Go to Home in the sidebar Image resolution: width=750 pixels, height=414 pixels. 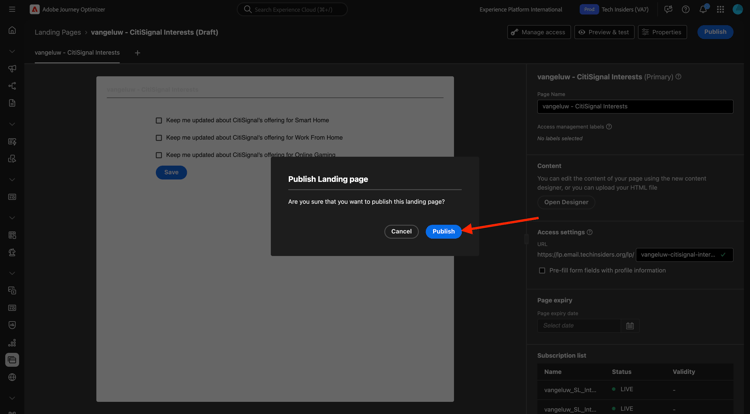click(x=12, y=30)
